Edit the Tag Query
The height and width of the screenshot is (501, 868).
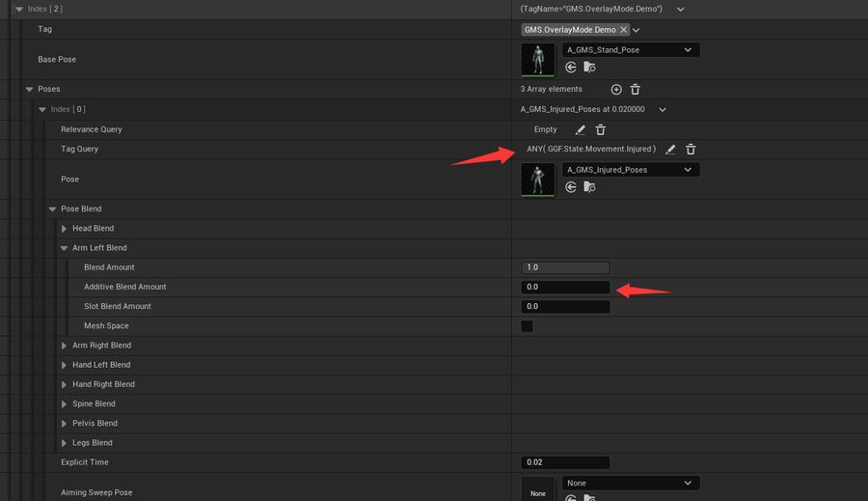point(670,149)
